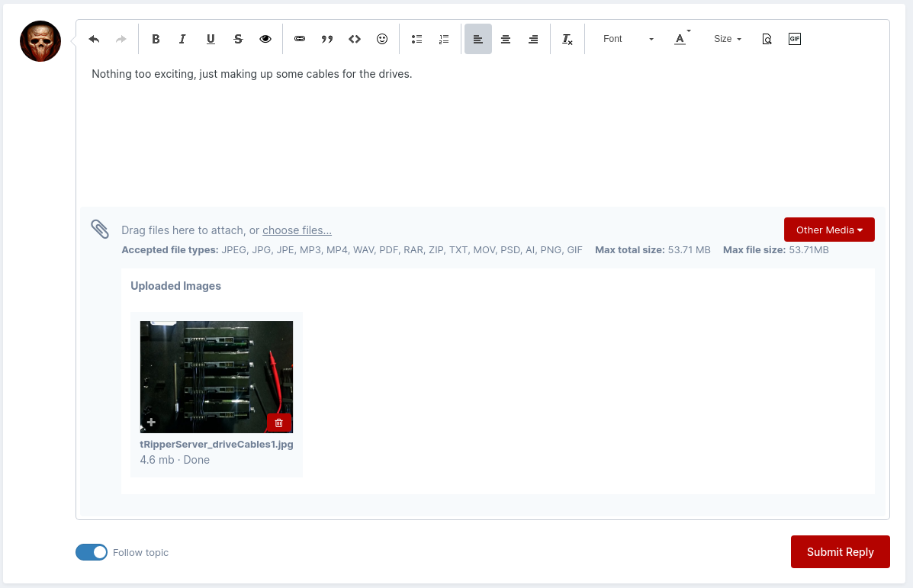Viewport: 913px width, 588px height.
Task: Toggle spoiler eye icon
Action: pos(265,39)
